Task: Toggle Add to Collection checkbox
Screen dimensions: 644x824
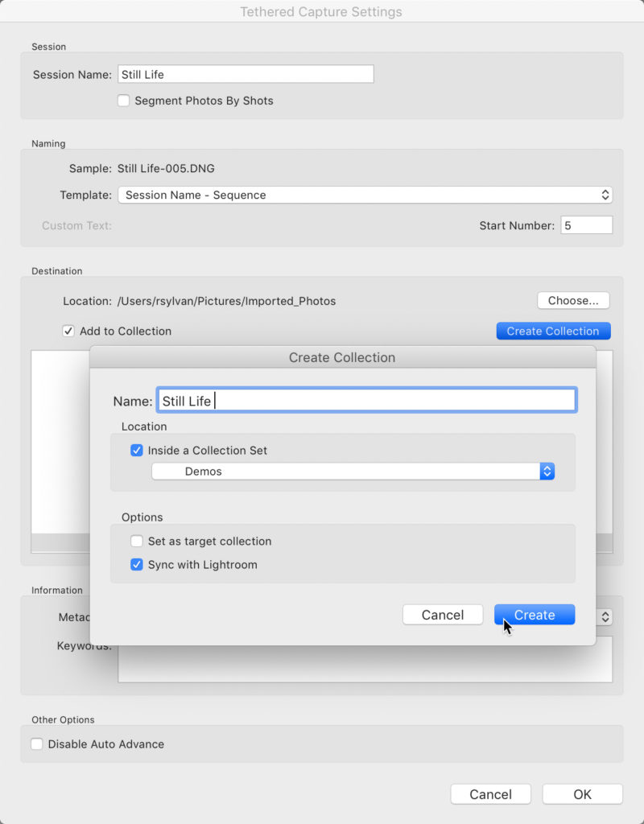Action: click(68, 331)
